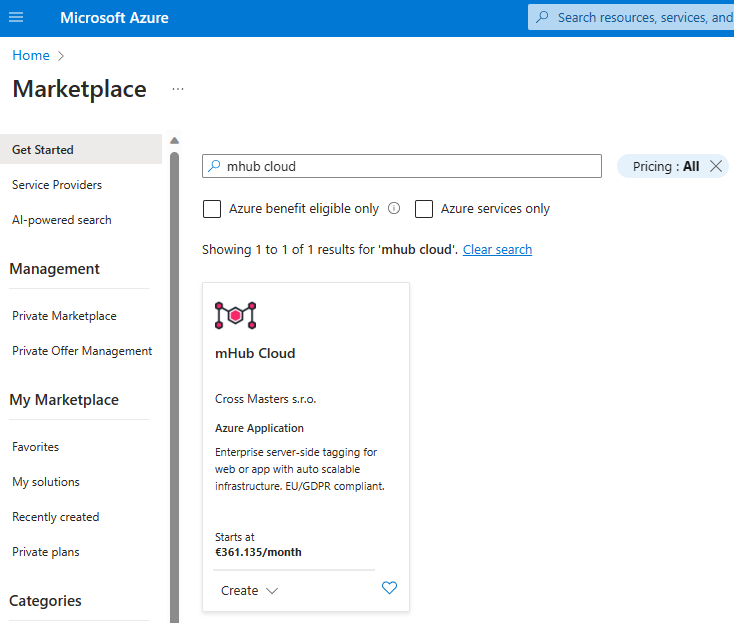The image size is (734, 623).
Task: Open Recently created sidebar item
Action: (x=56, y=517)
